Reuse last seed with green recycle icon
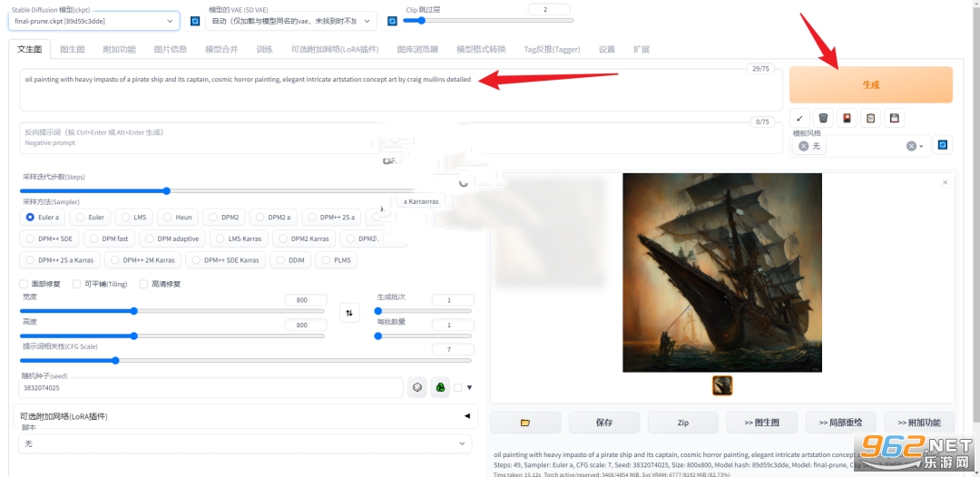The image size is (980, 477). click(440, 387)
